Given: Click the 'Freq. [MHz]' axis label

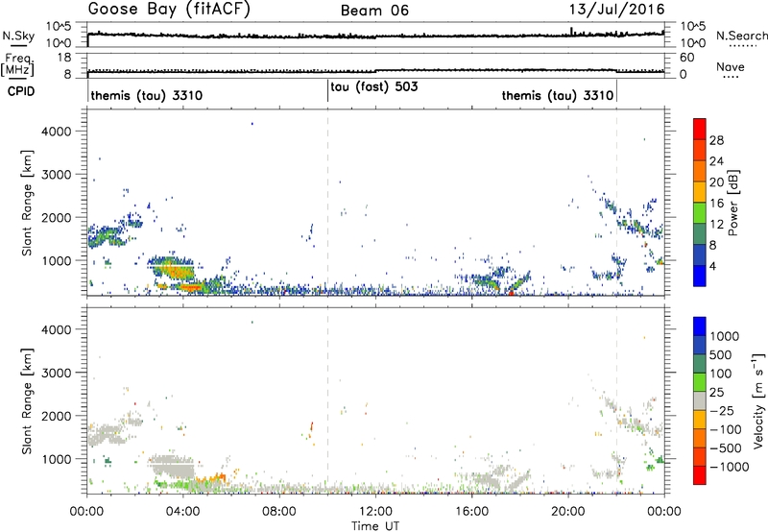Looking at the screenshot, I should click(x=17, y=65).
